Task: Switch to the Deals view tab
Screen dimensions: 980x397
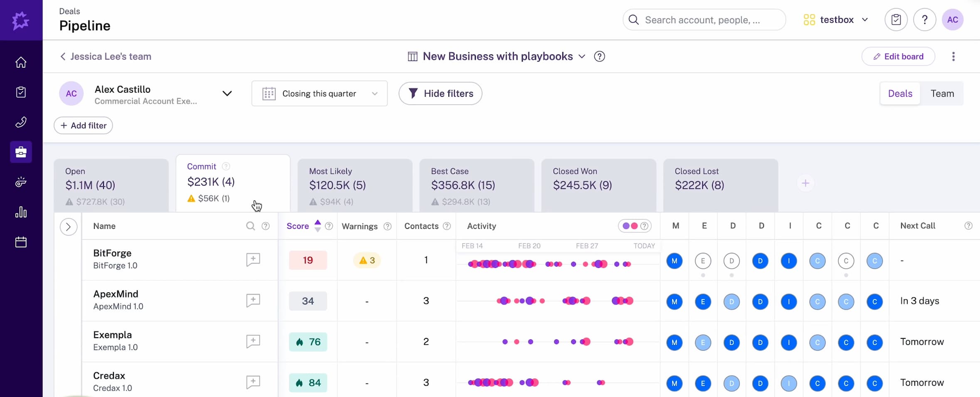Action: 900,93
